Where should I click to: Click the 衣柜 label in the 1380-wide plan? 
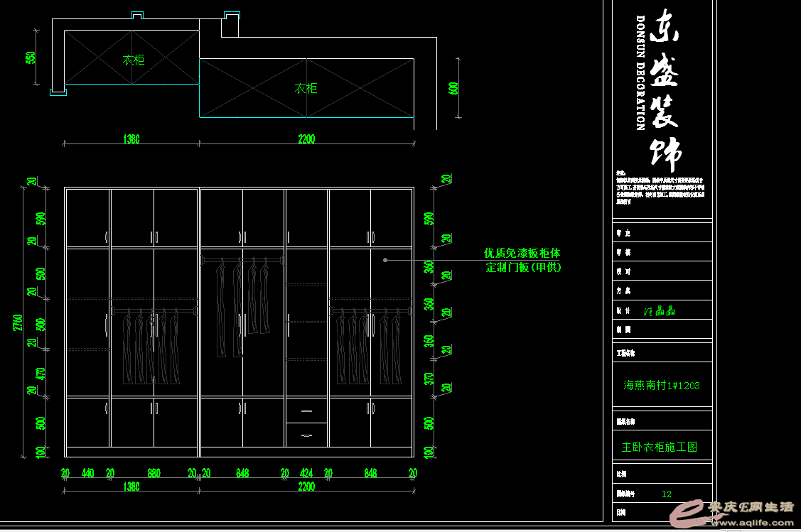point(133,60)
